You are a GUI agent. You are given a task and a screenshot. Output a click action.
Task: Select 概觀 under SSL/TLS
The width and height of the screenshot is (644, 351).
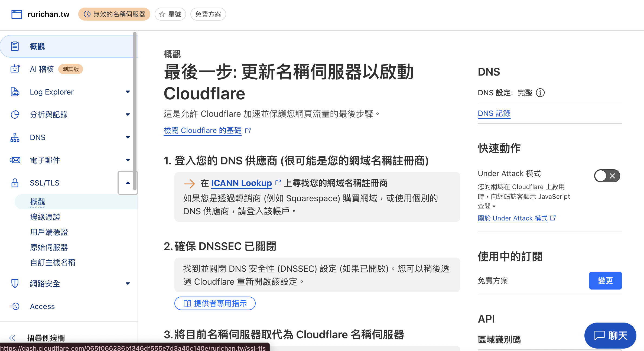[x=38, y=202]
